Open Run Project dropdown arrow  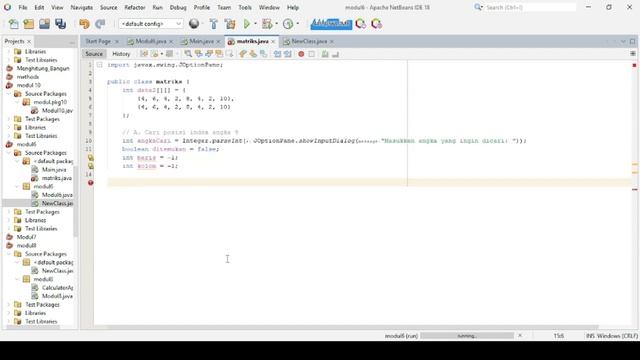coord(256,24)
